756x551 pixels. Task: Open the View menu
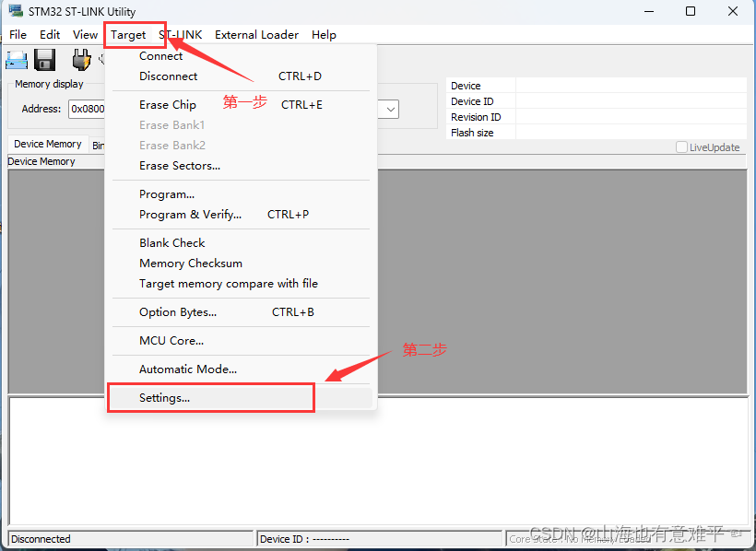[85, 34]
